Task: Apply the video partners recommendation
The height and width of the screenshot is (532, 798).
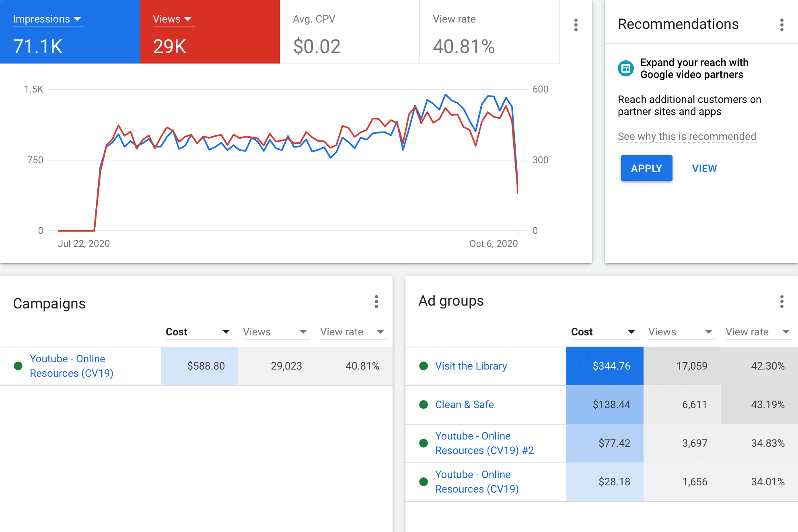Action: click(646, 168)
